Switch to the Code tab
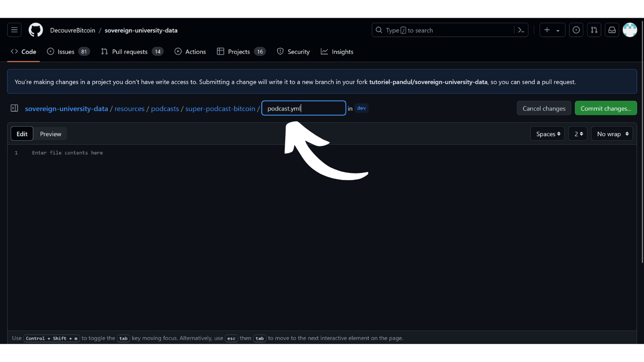The image size is (644, 362). coord(24,52)
